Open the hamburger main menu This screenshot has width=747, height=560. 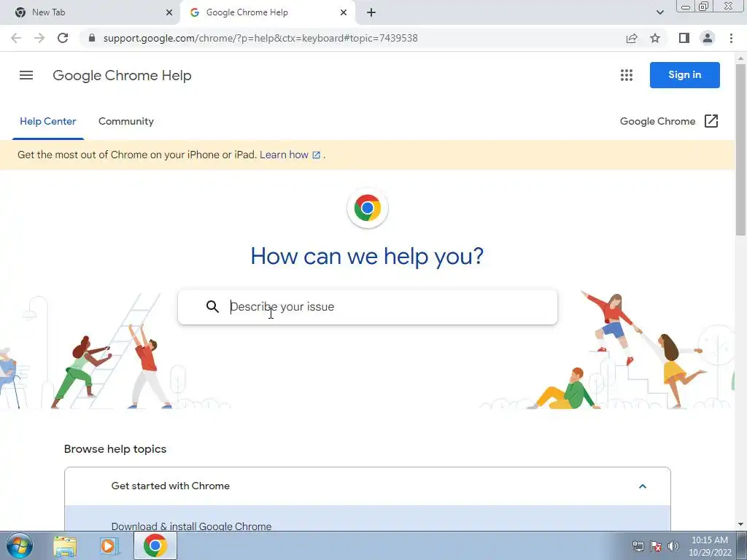[x=26, y=75]
